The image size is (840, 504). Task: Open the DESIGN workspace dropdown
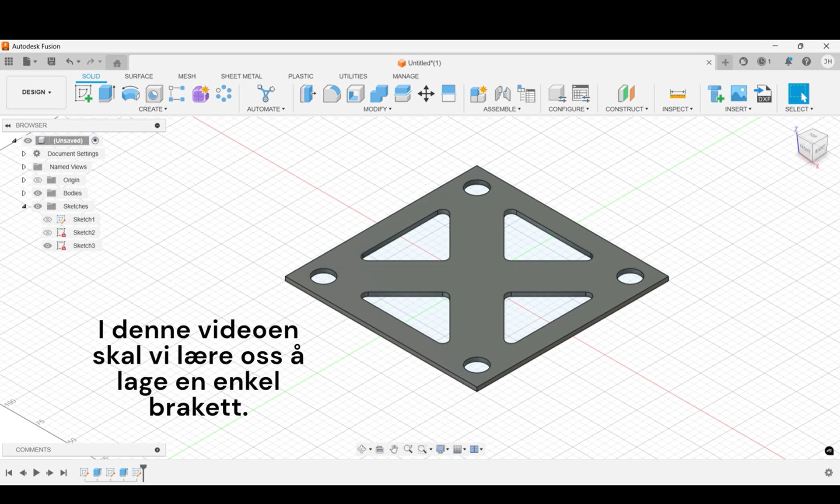pos(36,92)
